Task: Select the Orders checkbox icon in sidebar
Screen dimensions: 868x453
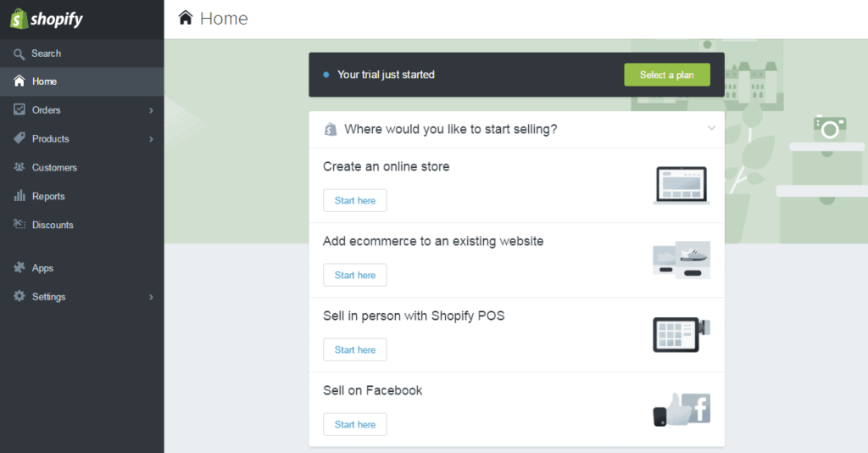Action: [x=19, y=110]
